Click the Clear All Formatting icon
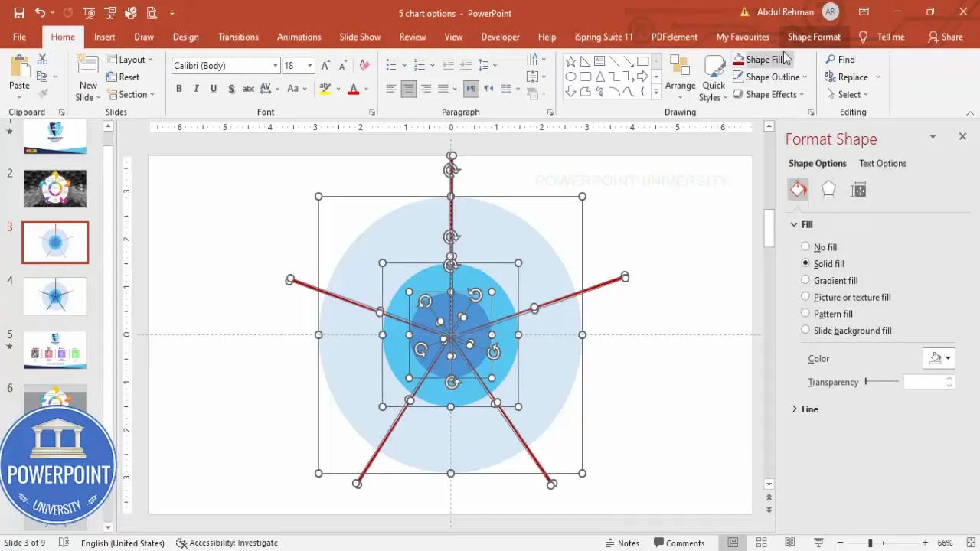980x551 pixels. point(364,66)
